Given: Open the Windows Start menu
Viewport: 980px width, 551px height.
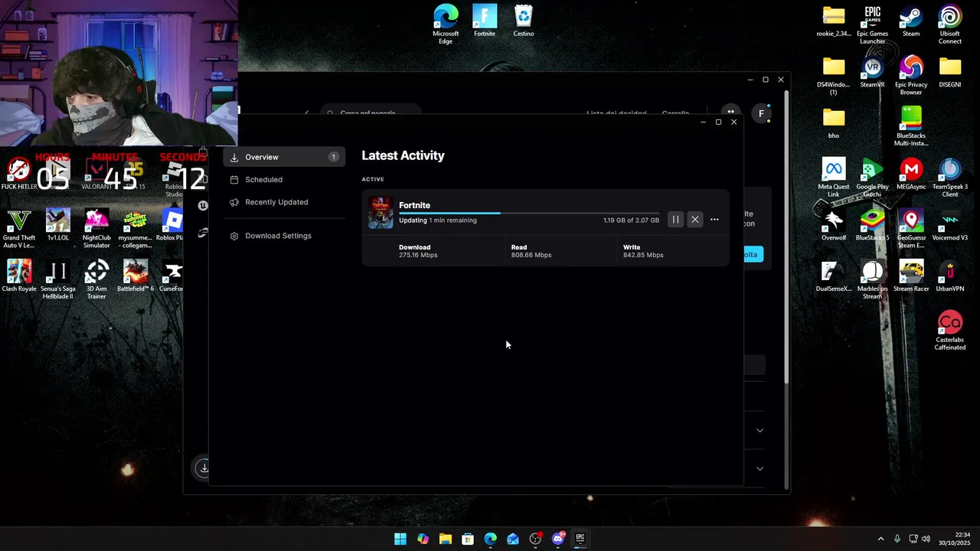Looking at the screenshot, I should click(x=400, y=539).
